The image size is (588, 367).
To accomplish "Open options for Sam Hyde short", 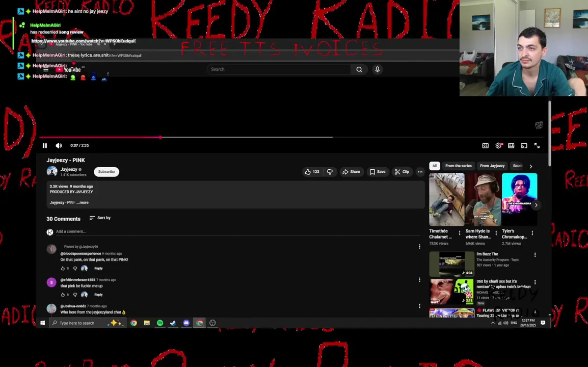I will click(x=496, y=233).
